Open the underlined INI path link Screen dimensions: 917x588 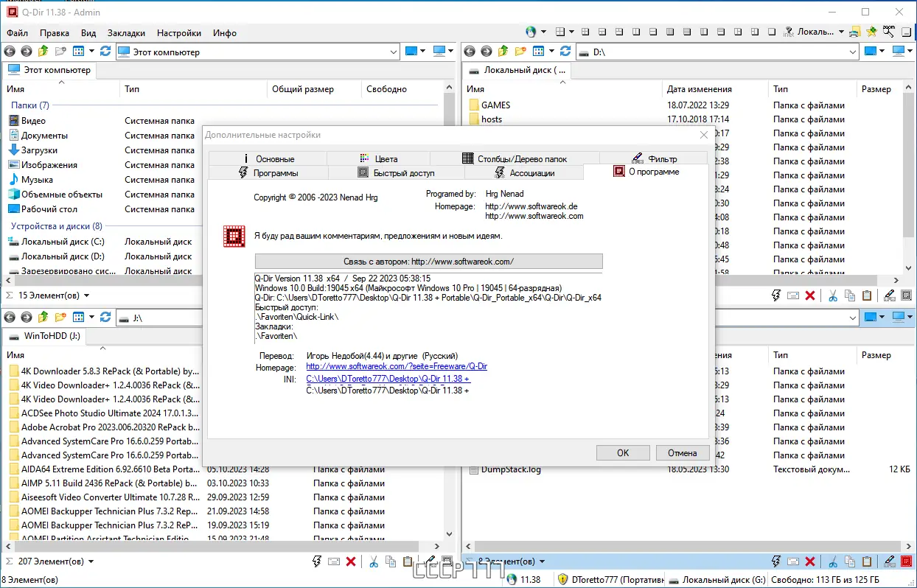pos(388,379)
